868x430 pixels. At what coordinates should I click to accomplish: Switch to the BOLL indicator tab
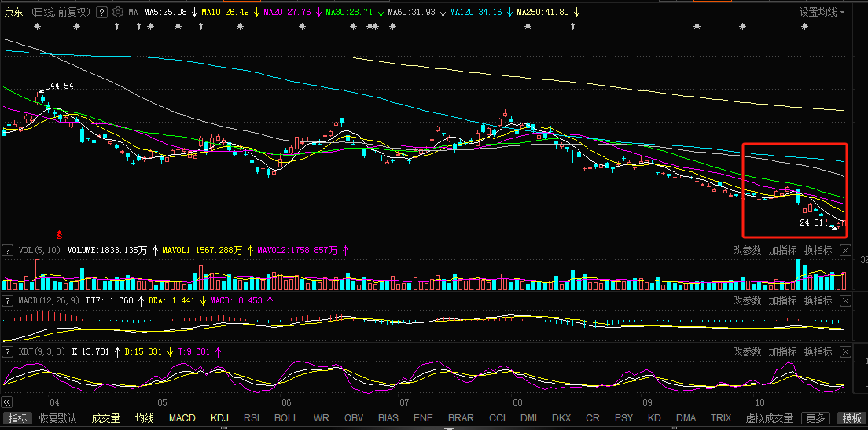(286, 418)
